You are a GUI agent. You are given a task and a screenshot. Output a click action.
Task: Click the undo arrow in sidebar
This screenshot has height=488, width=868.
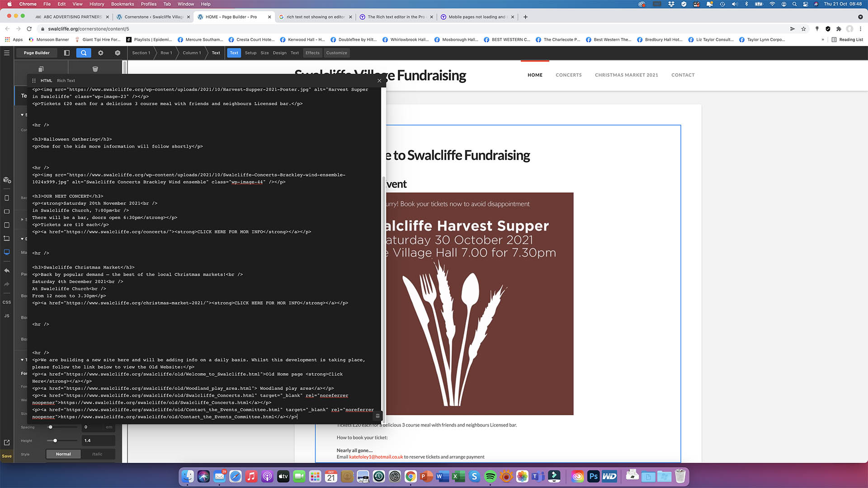coord(7,271)
